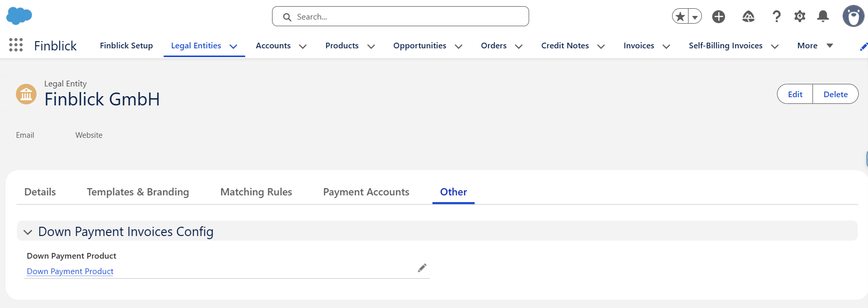The width and height of the screenshot is (868, 308).
Task: Open the More navigation menu
Action: pos(815,45)
